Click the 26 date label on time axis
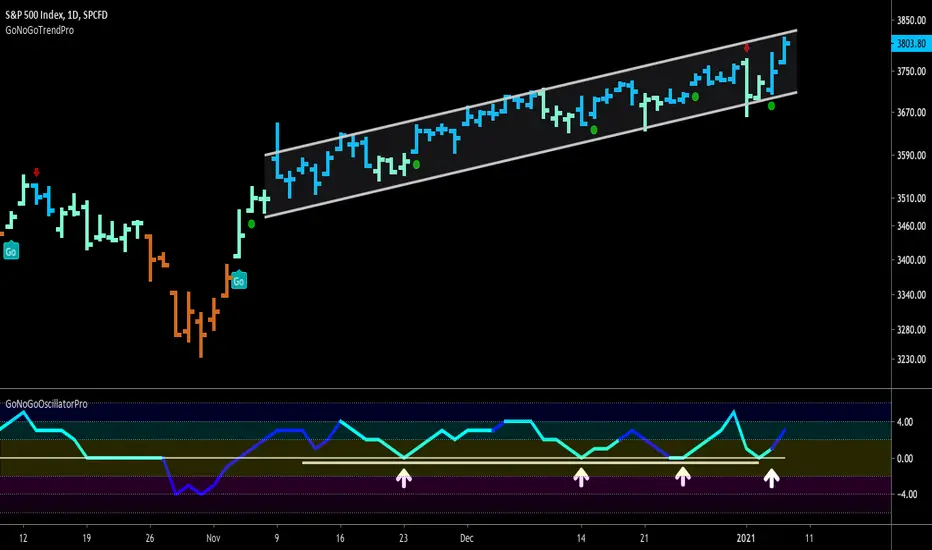The height and width of the screenshot is (550, 932). 150,538
